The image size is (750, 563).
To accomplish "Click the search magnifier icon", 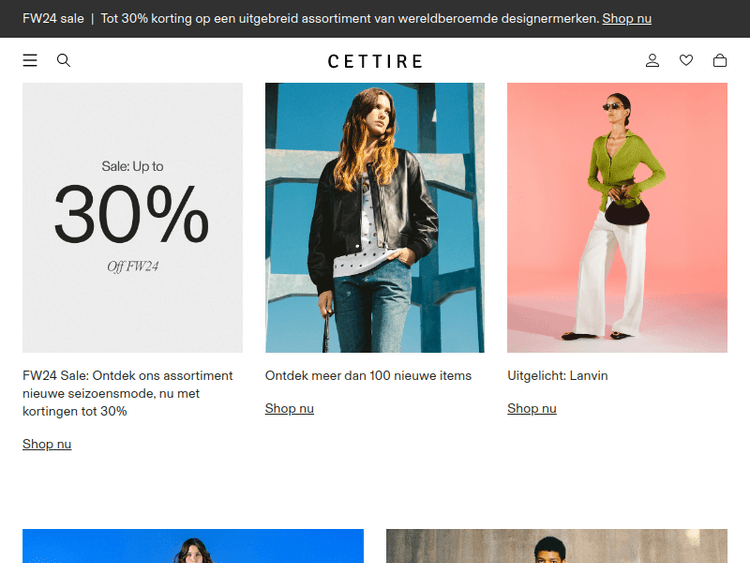I will pos(64,60).
